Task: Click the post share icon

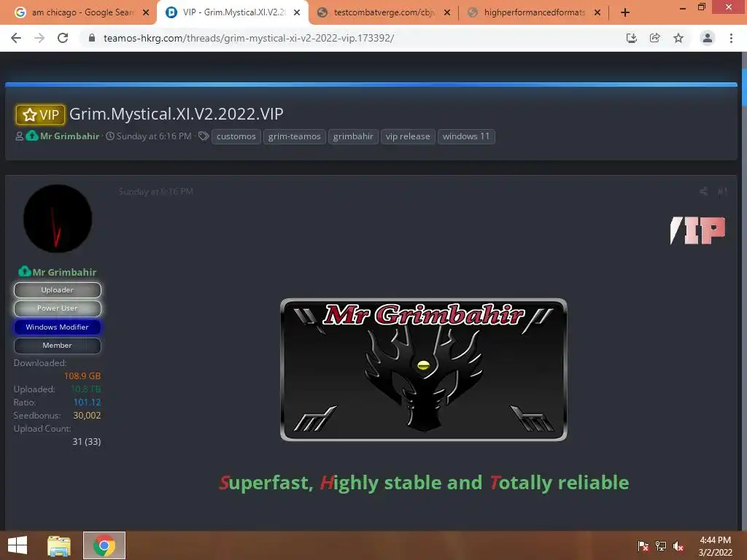Action: 704,192
